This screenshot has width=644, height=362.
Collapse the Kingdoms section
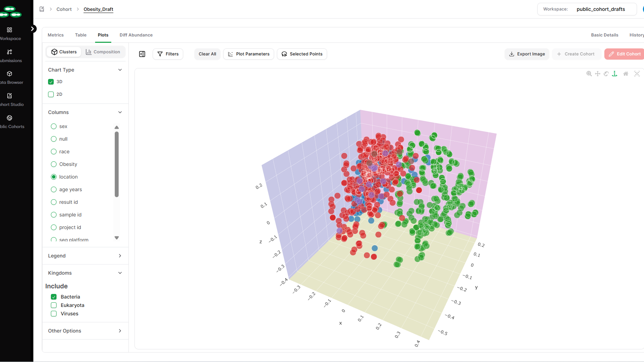pos(120,273)
